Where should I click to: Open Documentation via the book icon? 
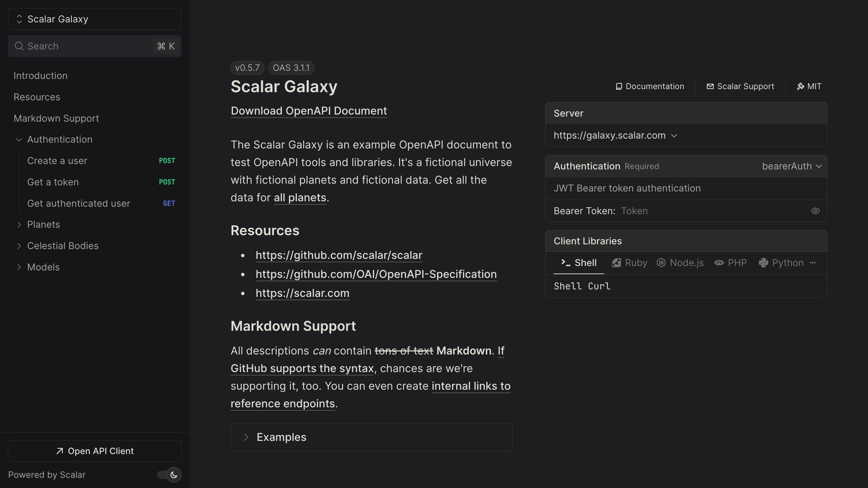tap(619, 86)
